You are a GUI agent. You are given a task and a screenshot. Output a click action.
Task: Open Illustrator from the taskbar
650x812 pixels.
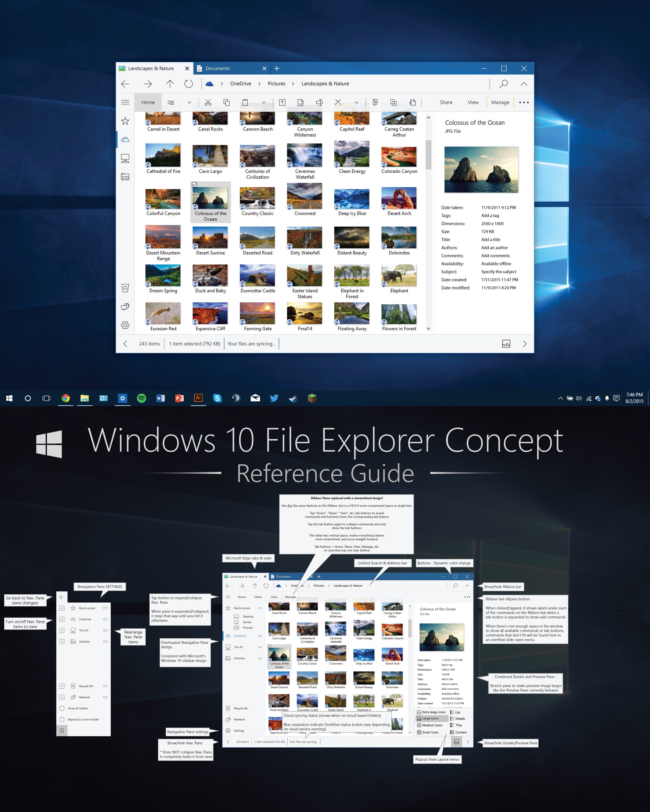point(198,398)
